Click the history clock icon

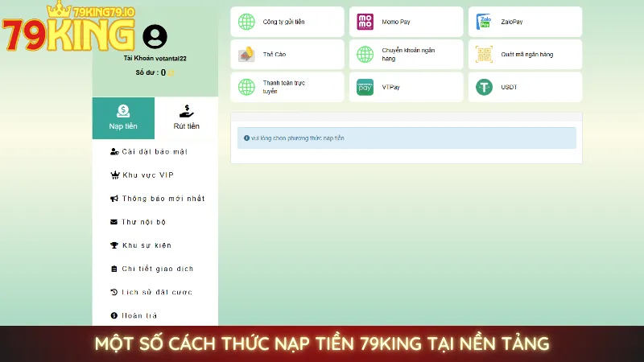tap(114, 292)
